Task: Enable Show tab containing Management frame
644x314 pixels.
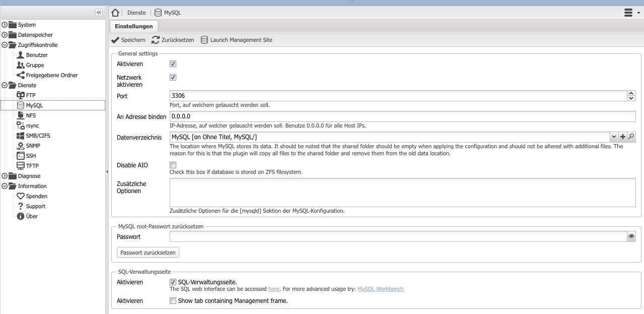Action: tap(173, 301)
